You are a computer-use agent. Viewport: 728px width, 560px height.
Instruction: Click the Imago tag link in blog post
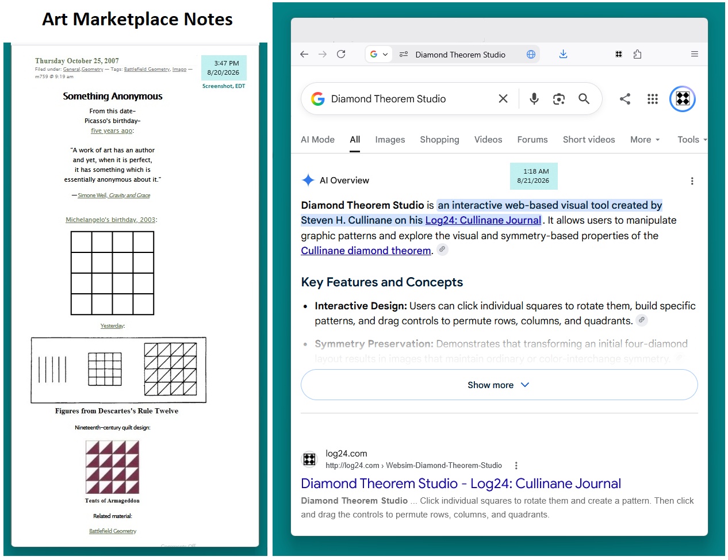pyautogui.click(x=179, y=69)
